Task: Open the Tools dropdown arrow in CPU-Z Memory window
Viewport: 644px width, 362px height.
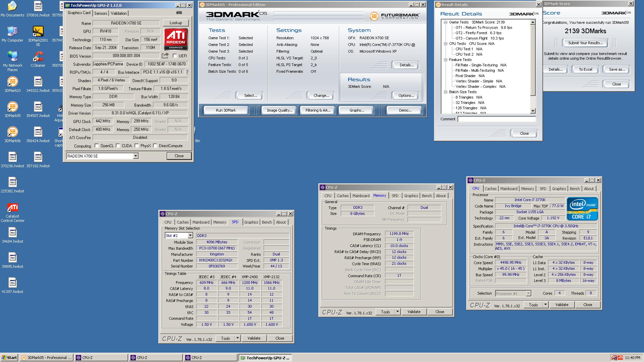Action: point(397,312)
